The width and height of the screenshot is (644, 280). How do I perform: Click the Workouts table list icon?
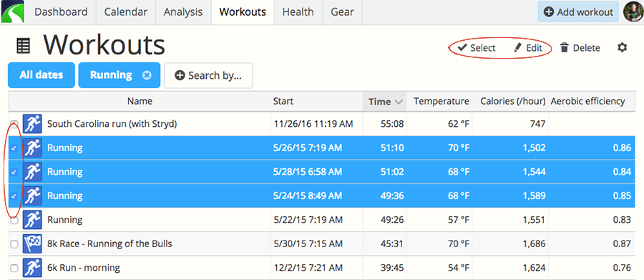pyautogui.click(x=23, y=46)
